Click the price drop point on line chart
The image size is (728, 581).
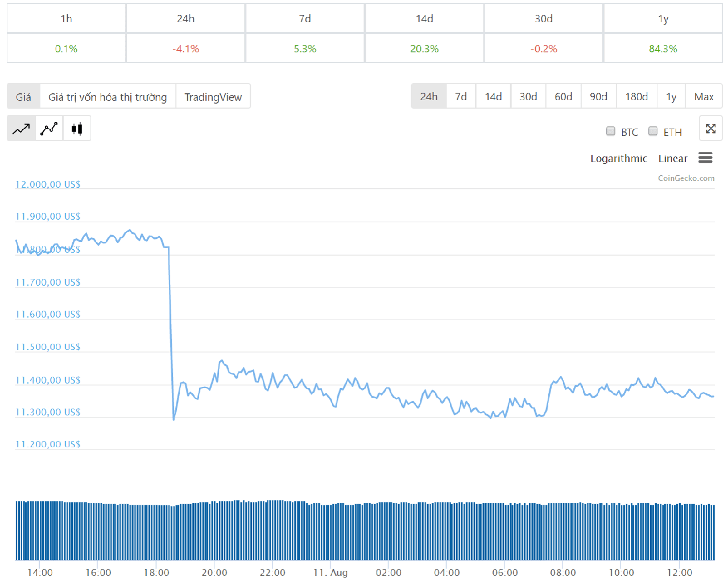pos(173,419)
